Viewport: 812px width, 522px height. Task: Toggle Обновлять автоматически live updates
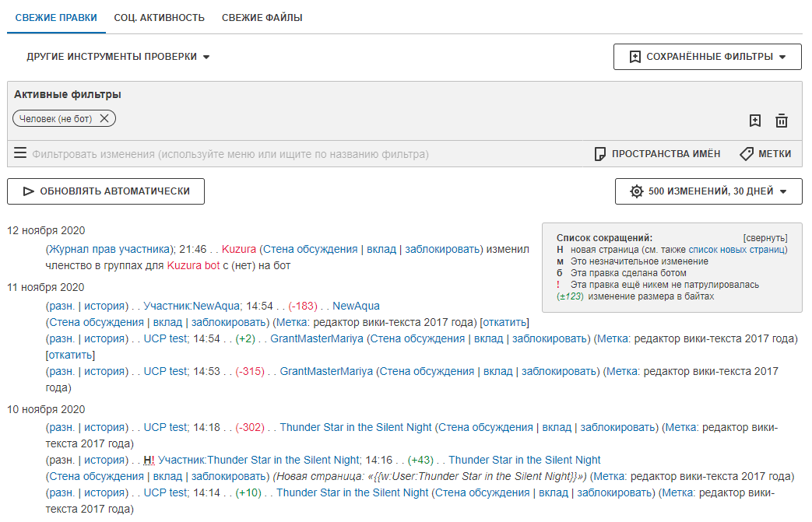point(106,191)
